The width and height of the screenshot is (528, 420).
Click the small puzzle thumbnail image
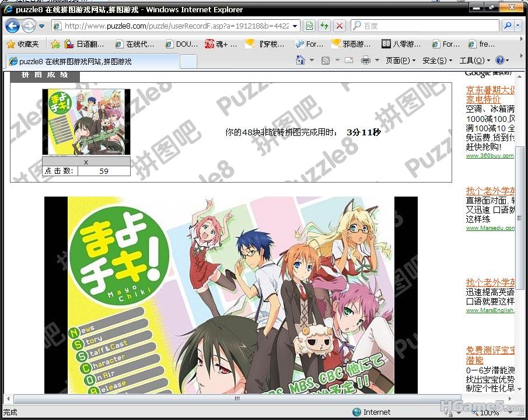tap(86, 122)
